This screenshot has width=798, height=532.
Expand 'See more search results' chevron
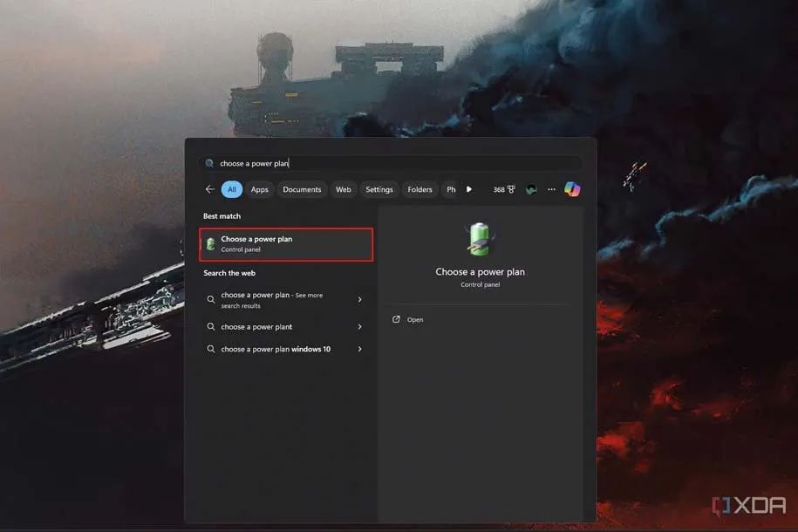coord(360,300)
